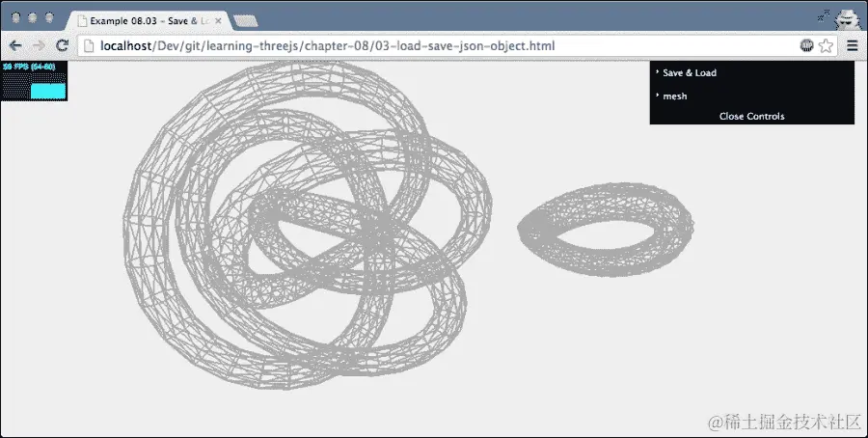Click the browser forward arrow

coord(39,45)
